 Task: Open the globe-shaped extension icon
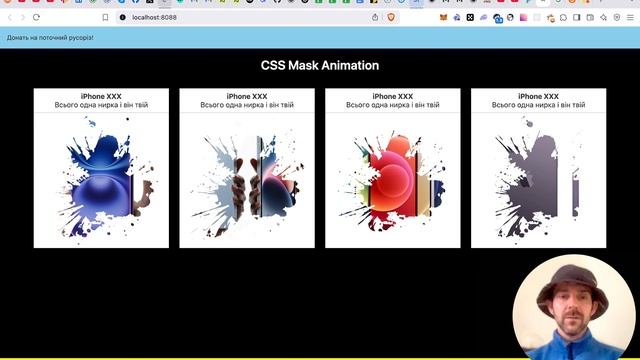click(x=510, y=18)
